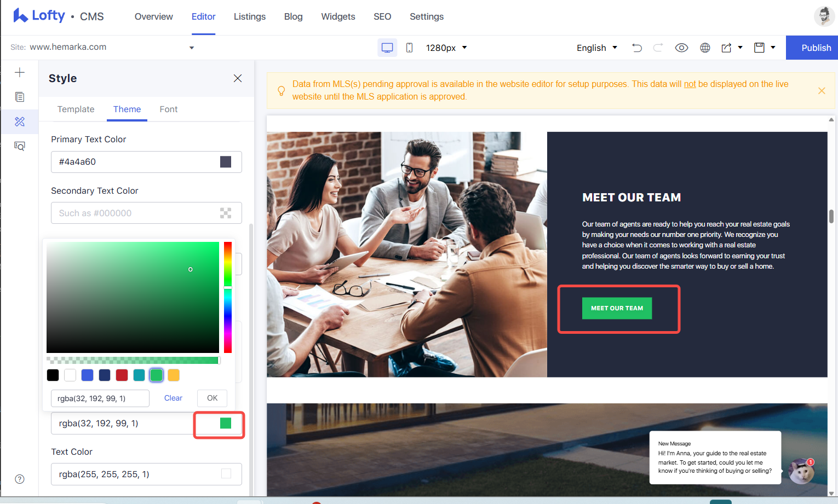This screenshot has height=504, width=838.
Task: Open the search preview sidebar icon
Action: (20, 146)
